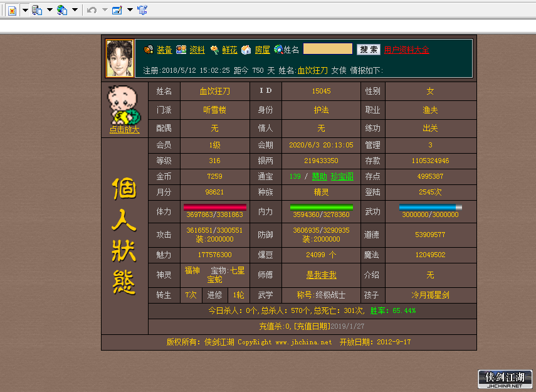Click the morality value 53909577
Viewport: 536px width, 392px height.
pos(431,235)
